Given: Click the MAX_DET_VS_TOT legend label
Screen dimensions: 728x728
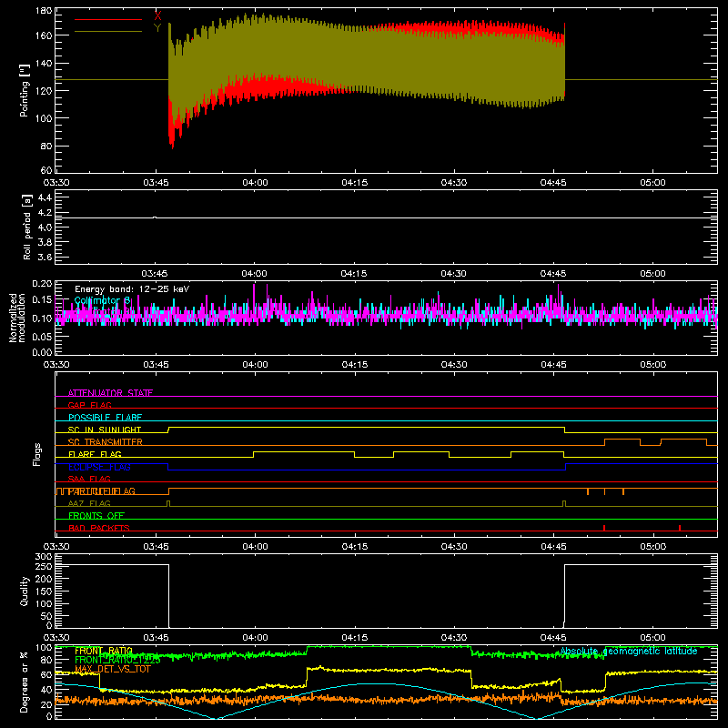Looking at the screenshot, I should point(113,669).
